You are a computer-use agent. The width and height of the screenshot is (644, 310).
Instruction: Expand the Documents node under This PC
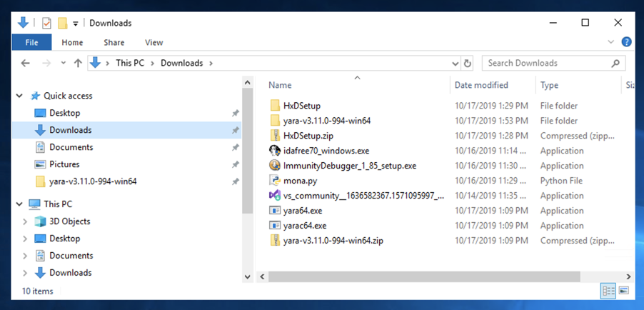pos(25,256)
